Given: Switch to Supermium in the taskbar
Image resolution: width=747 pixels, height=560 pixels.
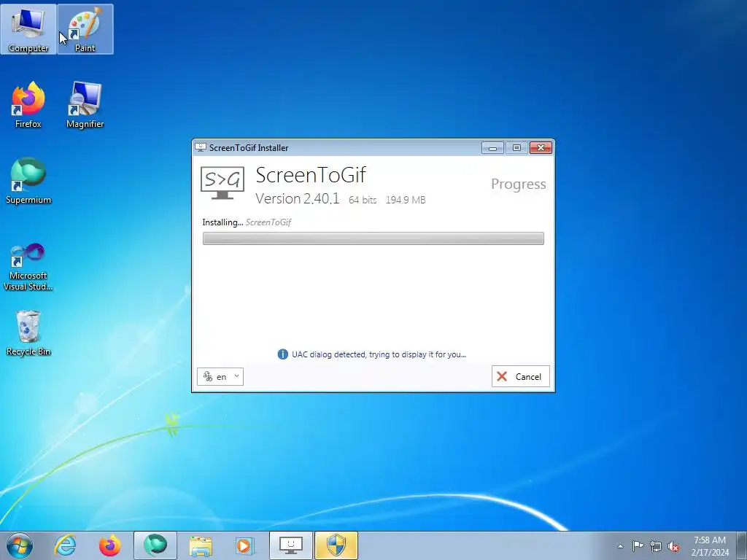Looking at the screenshot, I should click(x=155, y=545).
